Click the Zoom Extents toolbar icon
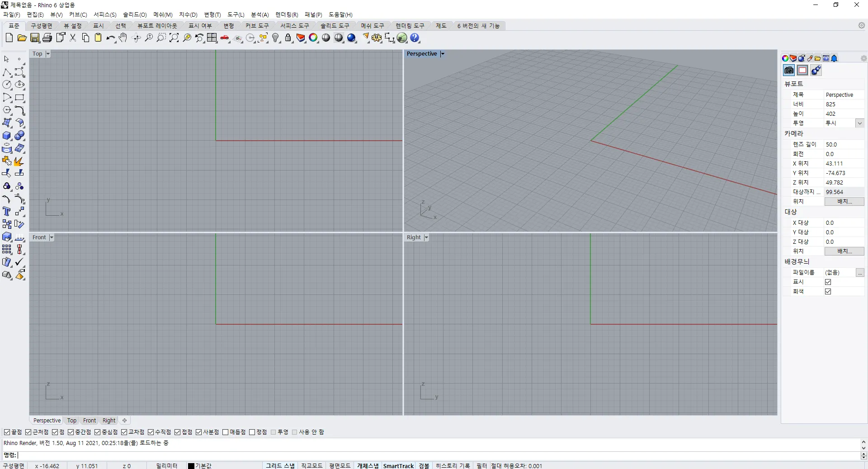Viewport: 868px width, 469px height. [x=174, y=38]
